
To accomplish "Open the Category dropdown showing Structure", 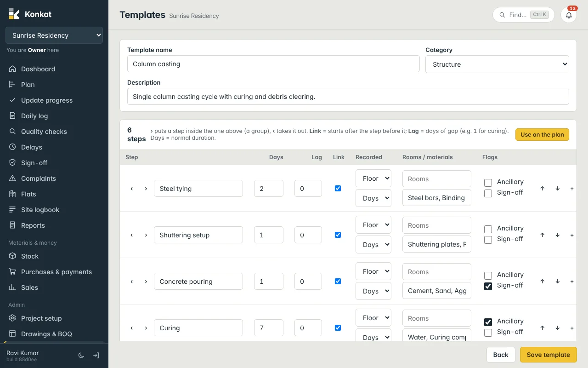I will [x=497, y=64].
